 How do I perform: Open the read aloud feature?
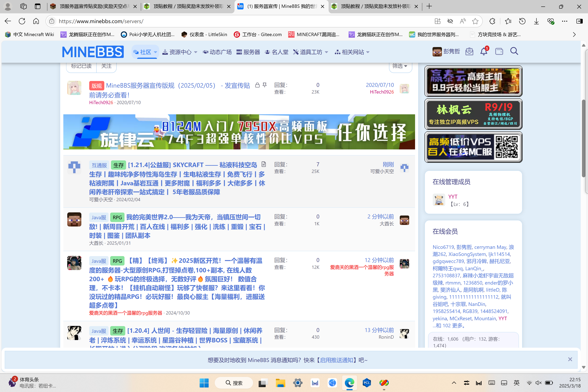point(463,21)
